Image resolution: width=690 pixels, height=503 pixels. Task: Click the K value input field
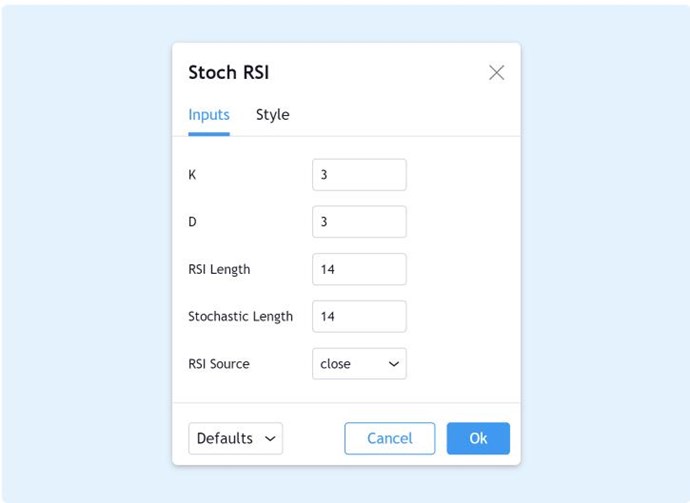pos(359,175)
